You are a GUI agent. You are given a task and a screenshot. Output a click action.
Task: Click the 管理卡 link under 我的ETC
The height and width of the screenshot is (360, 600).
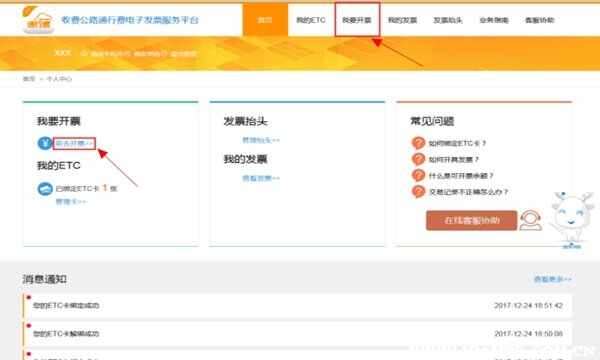71,201
